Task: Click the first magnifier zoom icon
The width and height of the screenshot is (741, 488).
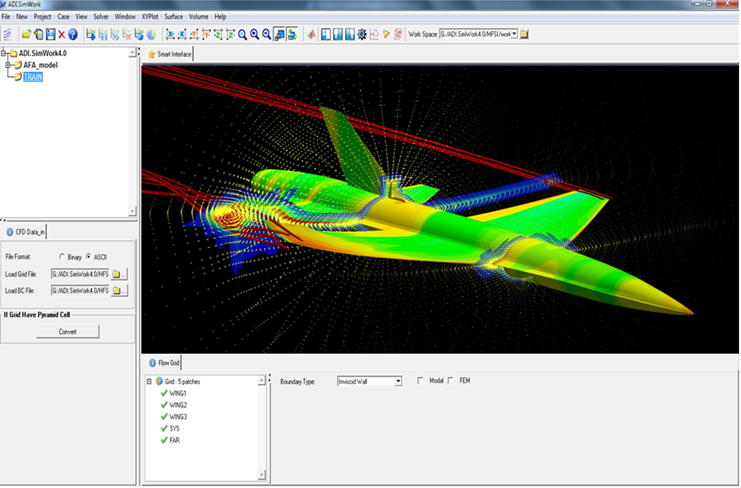Action: click(244, 34)
